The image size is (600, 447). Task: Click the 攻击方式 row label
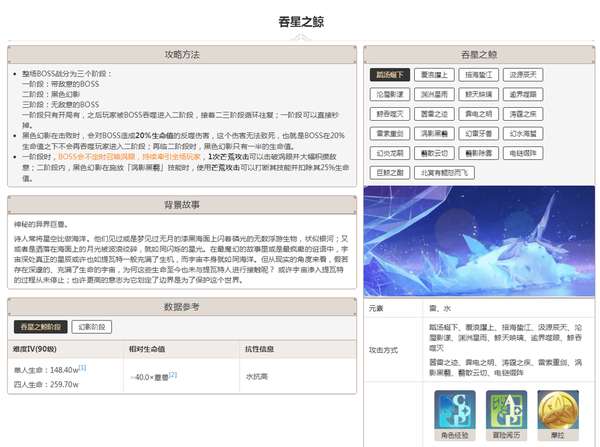(x=383, y=350)
